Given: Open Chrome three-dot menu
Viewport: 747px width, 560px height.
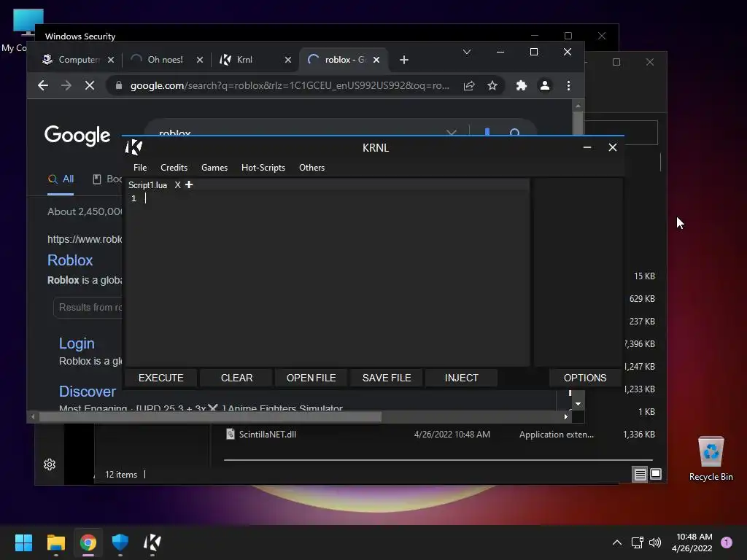Looking at the screenshot, I should [568, 86].
